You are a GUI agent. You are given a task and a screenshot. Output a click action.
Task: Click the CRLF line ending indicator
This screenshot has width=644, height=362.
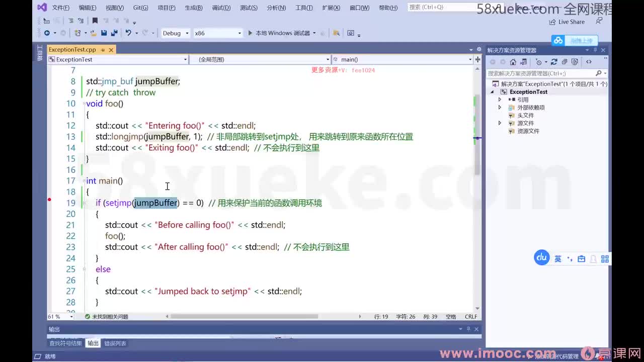471,317
